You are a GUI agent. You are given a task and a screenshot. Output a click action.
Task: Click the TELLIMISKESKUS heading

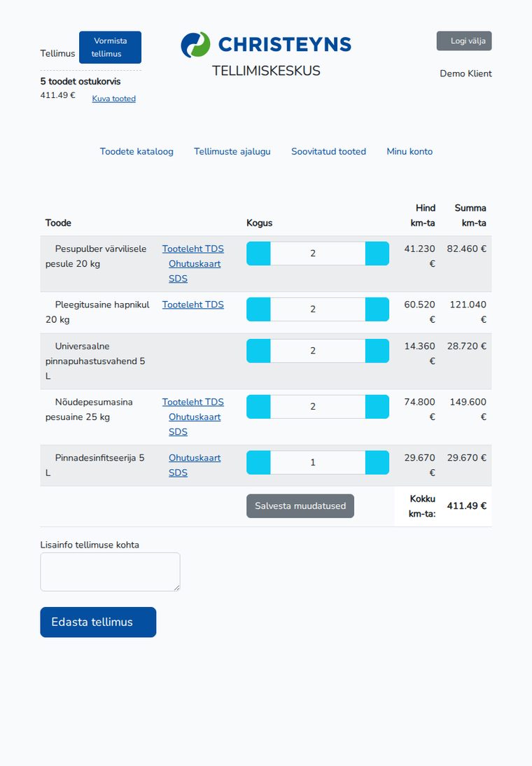pyautogui.click(x=266, y=71)
